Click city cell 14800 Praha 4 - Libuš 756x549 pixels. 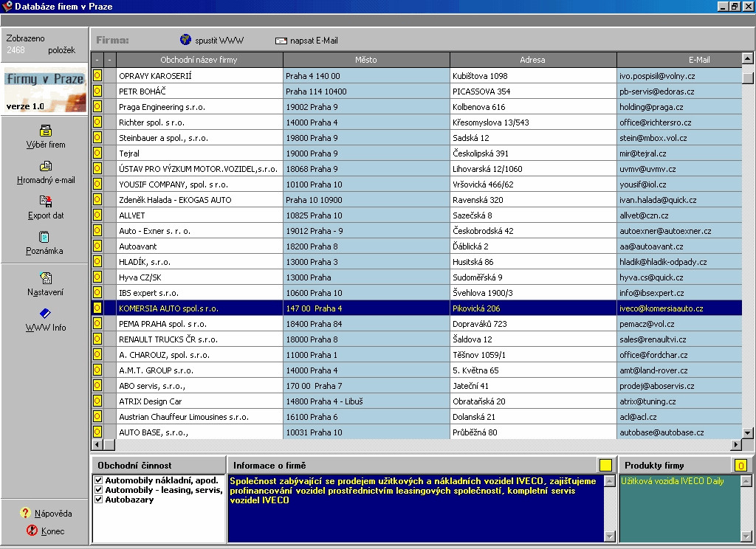point(366,401)
